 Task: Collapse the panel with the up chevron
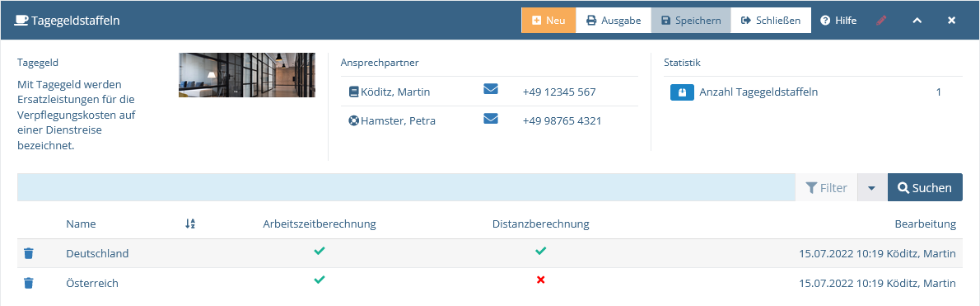pos(917,21)
